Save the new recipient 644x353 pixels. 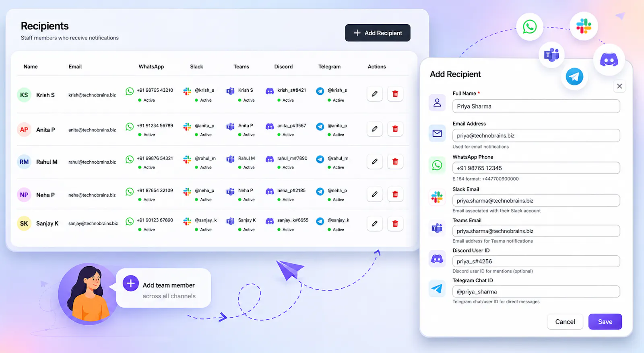(x=605, y=322)
